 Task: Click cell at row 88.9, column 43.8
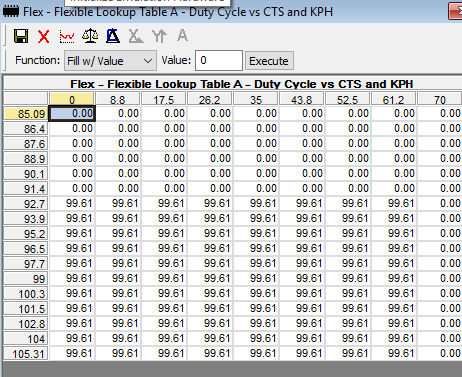click(302, 158)
